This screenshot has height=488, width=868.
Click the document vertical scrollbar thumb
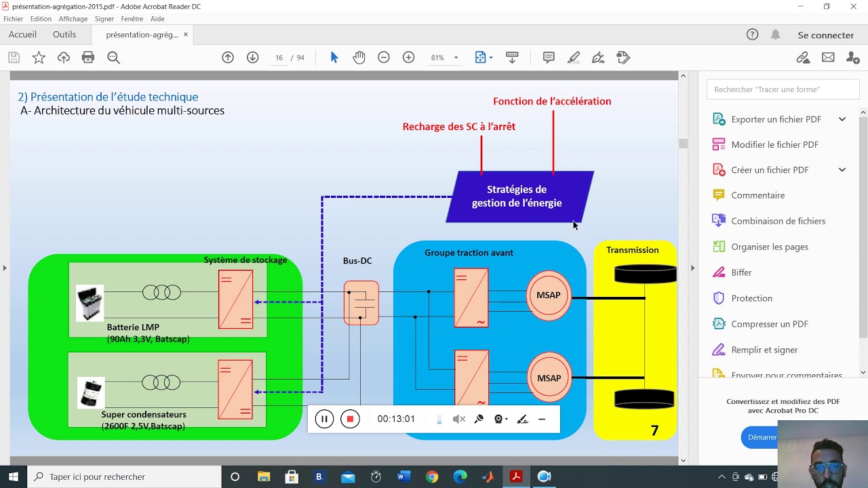pyautogui.click(x=683, y=143)
